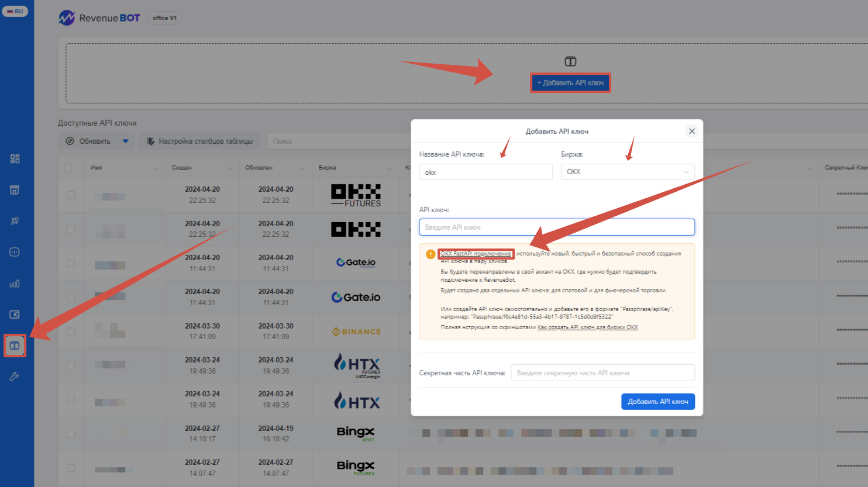This screenshot has width=868, height=487.
Task: Click the Секретный Ключ column header
Action: coord(846,168)
